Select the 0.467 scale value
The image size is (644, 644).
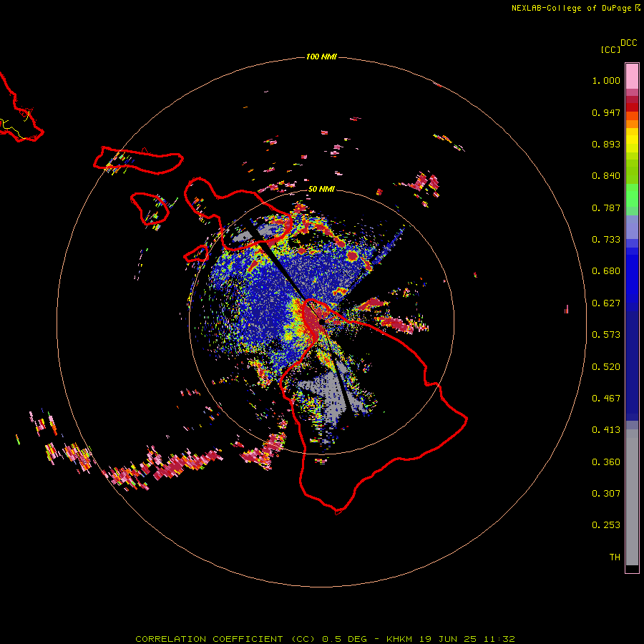(x=606, y=399)
